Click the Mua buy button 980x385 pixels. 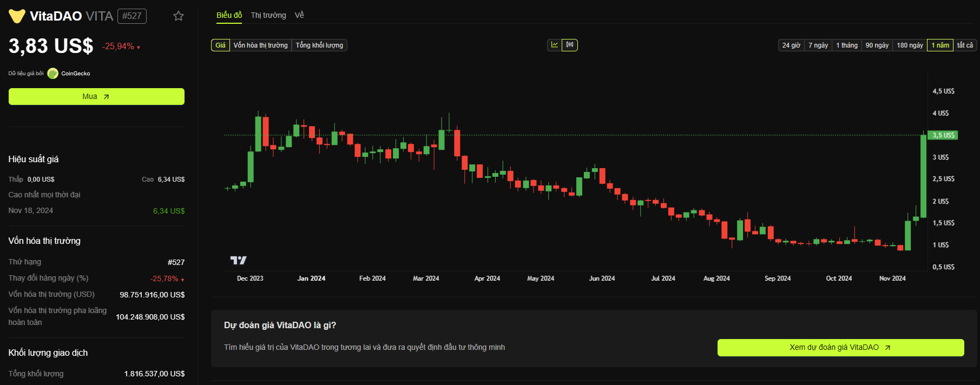tap(96, 96)
